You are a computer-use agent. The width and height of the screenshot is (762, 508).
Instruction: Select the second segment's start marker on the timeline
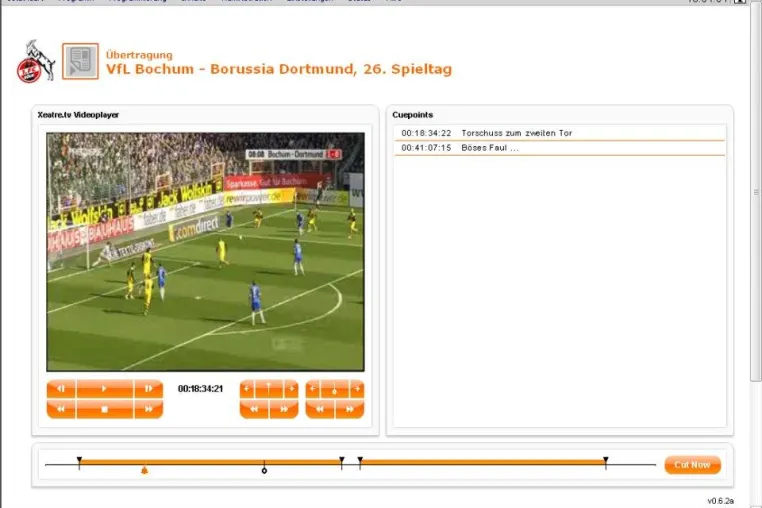point(360,460)
